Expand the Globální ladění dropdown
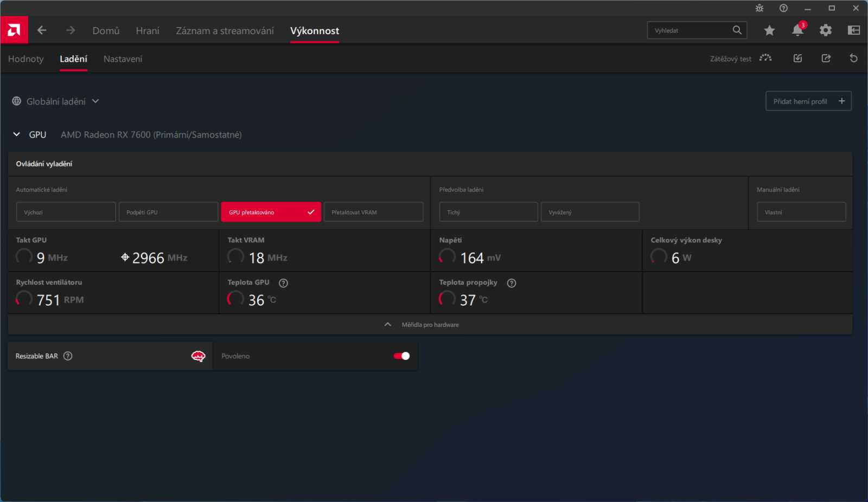The width and height of the screenshot is (868, 502). (95, 101)
